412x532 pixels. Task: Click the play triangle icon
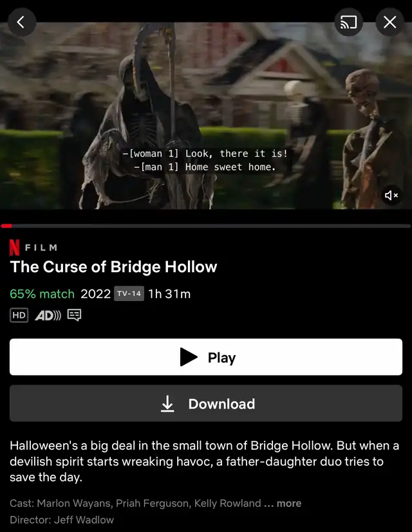pyautogui.click(x=189, y=357)
